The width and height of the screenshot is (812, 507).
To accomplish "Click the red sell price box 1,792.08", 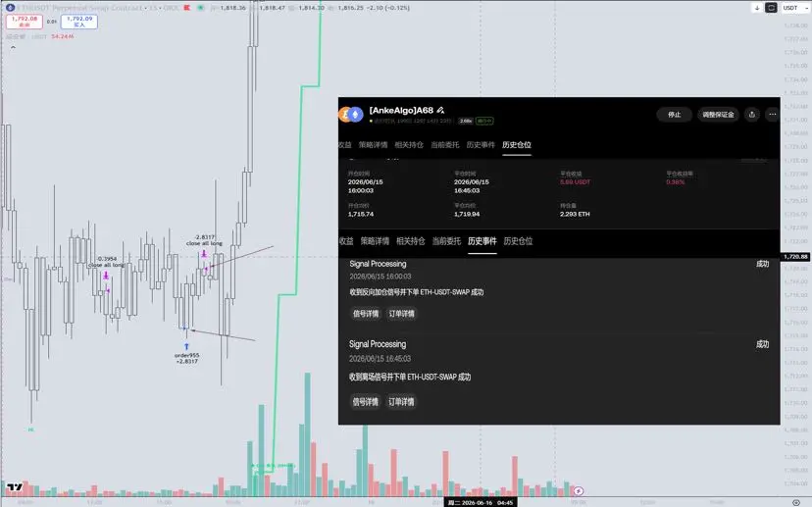I will pos(25,22).
